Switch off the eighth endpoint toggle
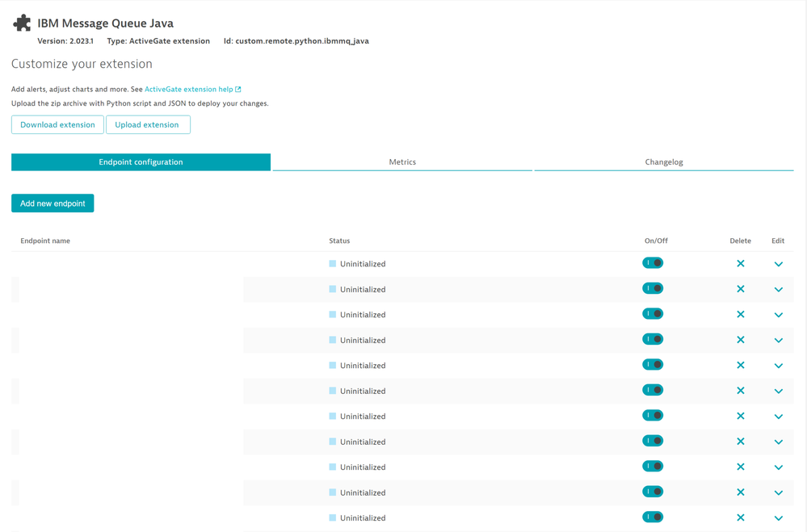This screenshot has width=807, height=532. pyautogui.click(x=653, y=442)
